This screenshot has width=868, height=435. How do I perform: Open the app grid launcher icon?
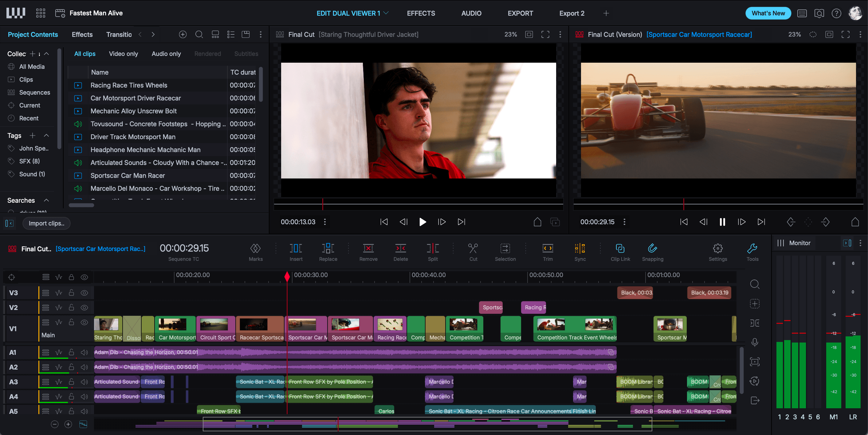[41, 13]
